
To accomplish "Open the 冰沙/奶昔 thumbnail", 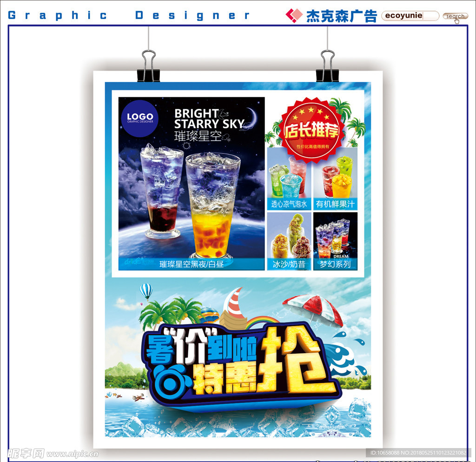I will click(289, 241).
